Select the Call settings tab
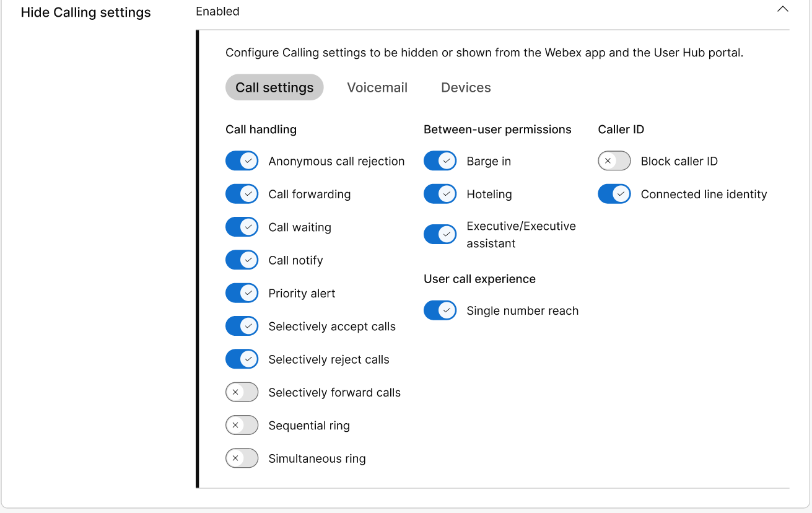The image size is (812, 513). click(x=274, y=87)
